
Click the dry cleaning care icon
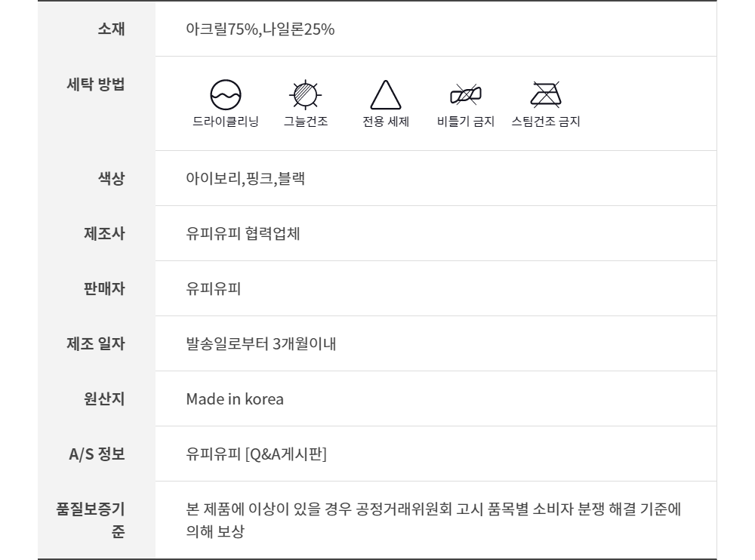(x=225, y=94)
